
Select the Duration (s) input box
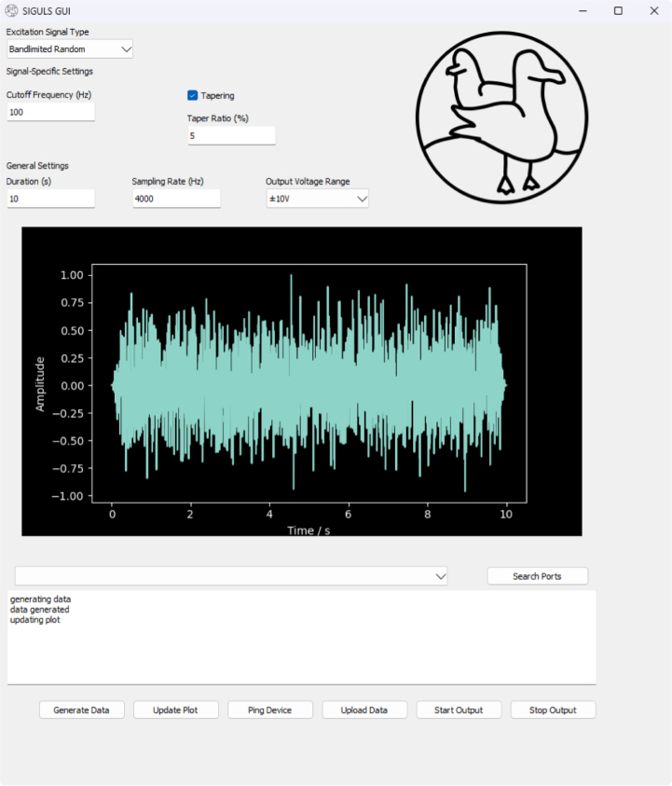pos(50,199)
